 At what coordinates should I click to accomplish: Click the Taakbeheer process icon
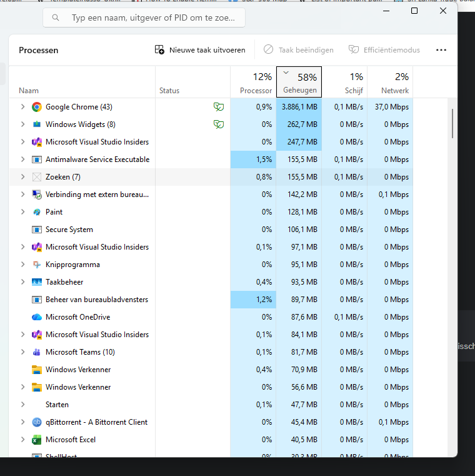37,282
